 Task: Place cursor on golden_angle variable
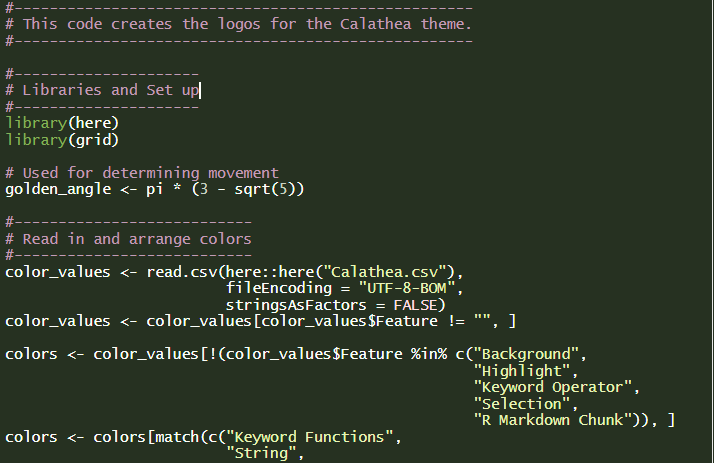(58, 189)
